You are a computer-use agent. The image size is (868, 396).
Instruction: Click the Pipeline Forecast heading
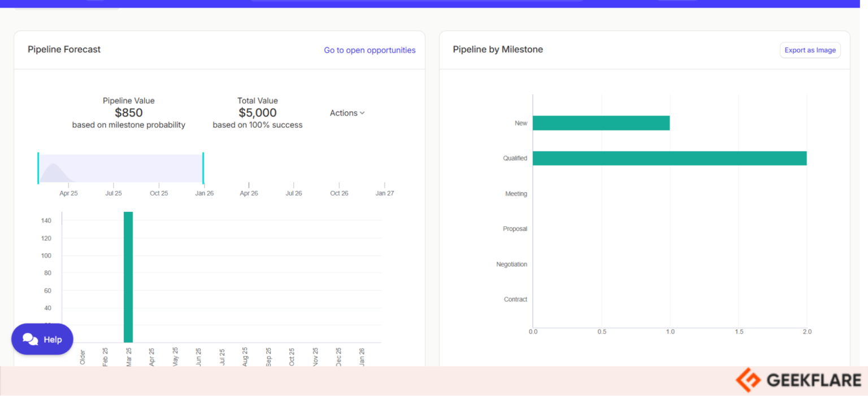click(x=64, y=50)
